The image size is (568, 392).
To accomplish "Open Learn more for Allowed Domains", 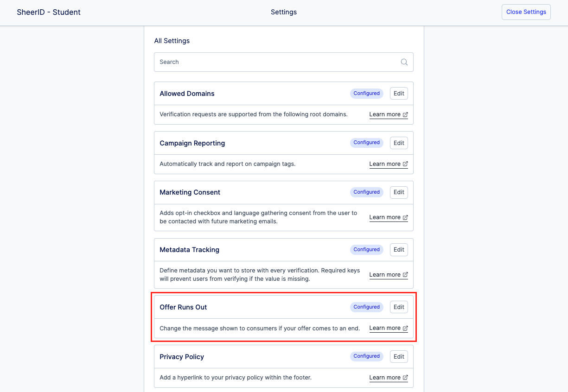I will [385, 114].
